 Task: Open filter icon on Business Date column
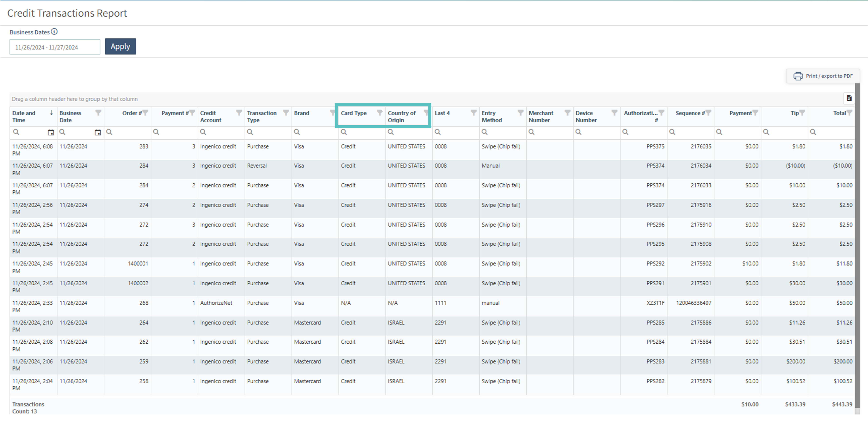coord(98,113)
